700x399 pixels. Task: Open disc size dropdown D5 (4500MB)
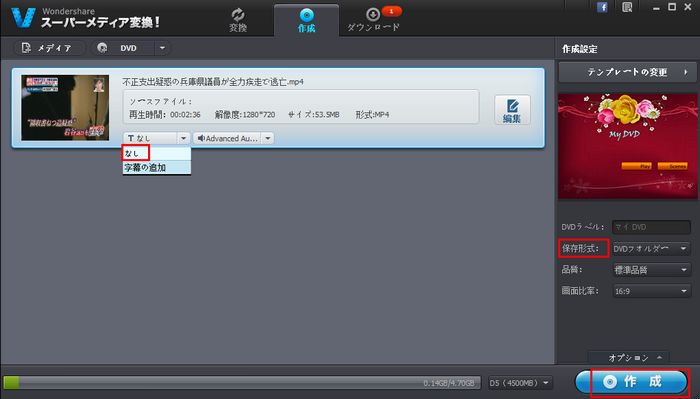[519, 383]
